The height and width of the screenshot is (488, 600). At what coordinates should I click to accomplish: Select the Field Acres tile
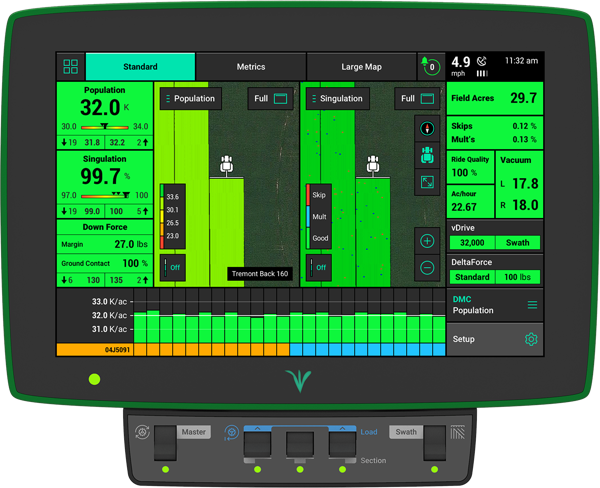[x=494, y=98]
